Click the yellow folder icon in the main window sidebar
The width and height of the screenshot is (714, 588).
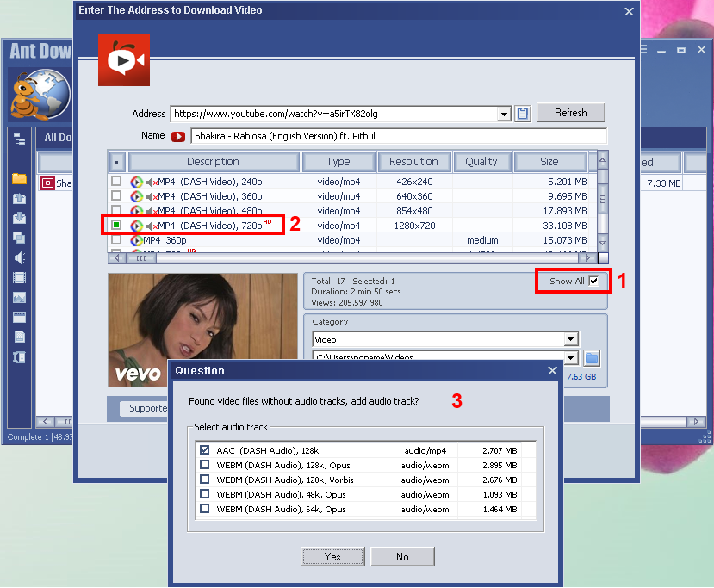(x=19, y=178)
